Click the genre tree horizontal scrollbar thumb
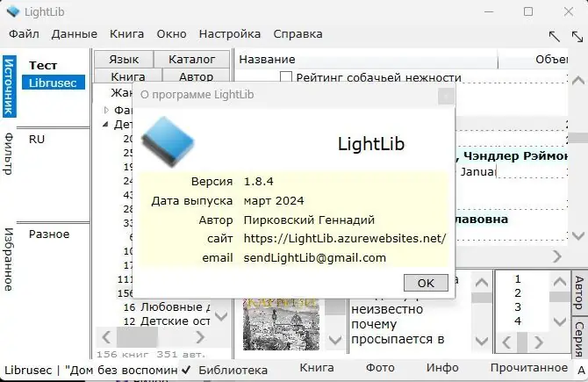Image resolution: width=588 pixels, height=382 pixels. (137, 337)
